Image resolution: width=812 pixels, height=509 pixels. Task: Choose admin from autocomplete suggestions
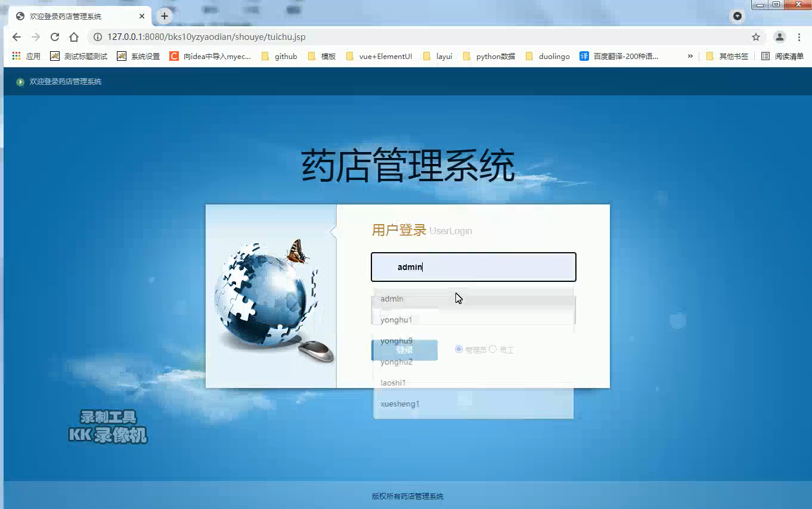(x=473, y=299)
